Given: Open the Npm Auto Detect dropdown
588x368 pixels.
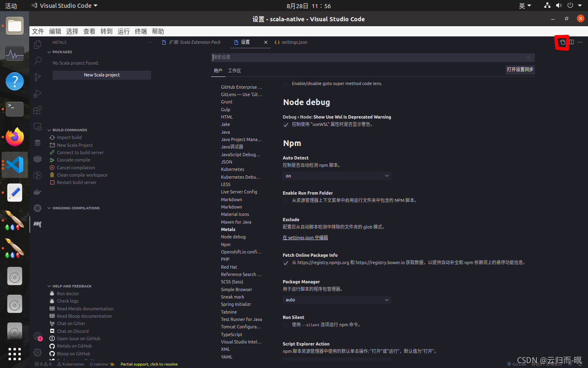Looking at the screenshot, I should (336, 175).
